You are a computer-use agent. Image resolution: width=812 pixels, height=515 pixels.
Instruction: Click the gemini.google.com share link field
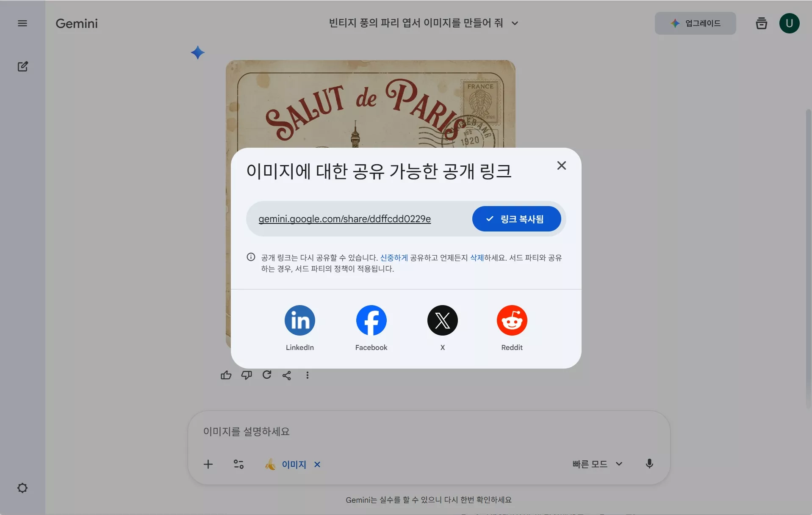[x=344, y=219]
